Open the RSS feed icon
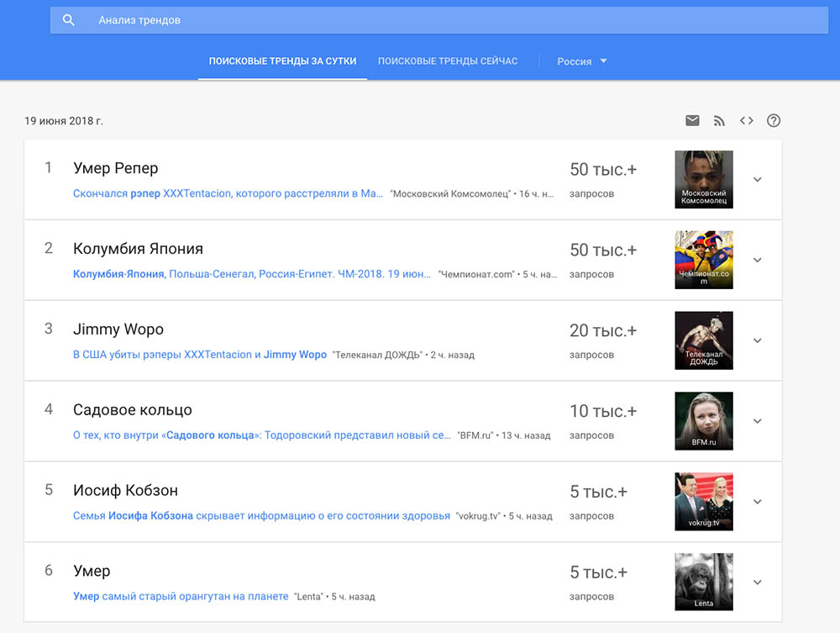 click(x=719, y=121)
